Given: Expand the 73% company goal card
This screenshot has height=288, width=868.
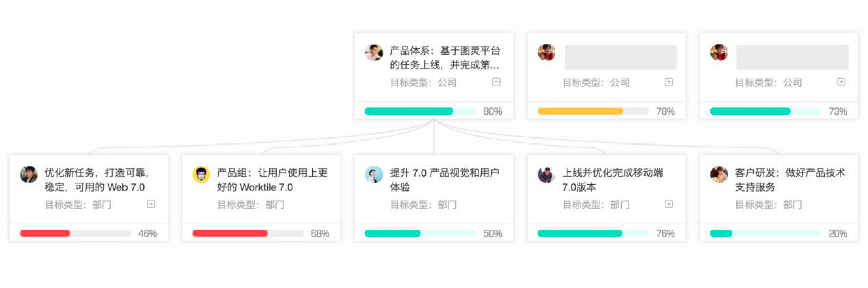Looking at the screenshot, I should [841, 82].
